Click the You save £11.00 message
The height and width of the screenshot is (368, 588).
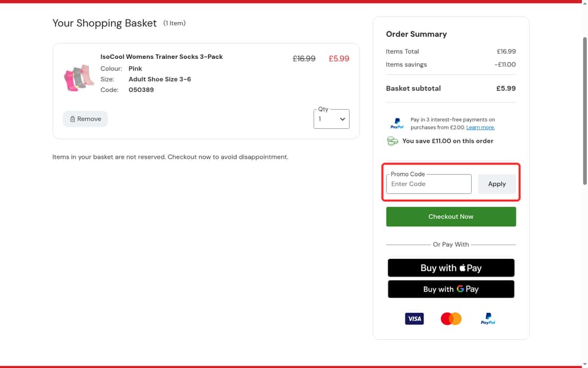[448, 141]
